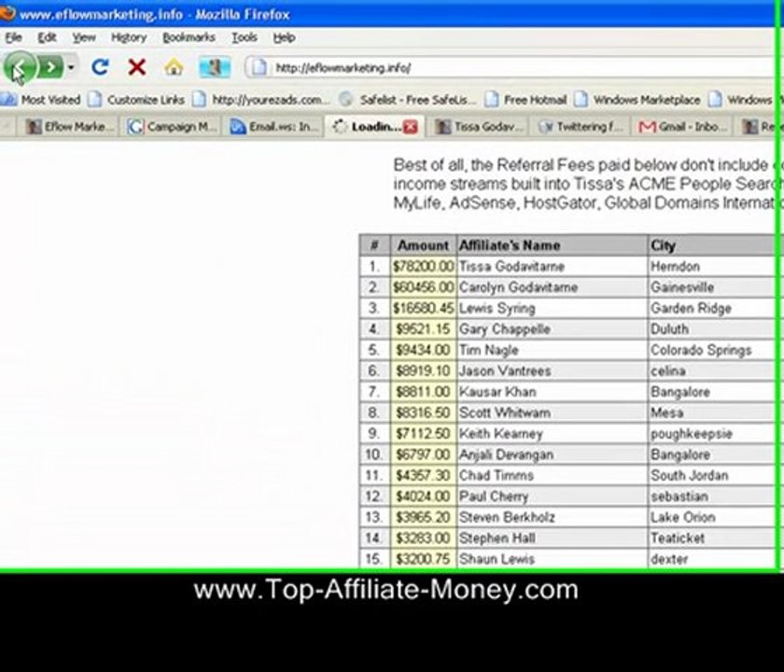This screenshot has height=672, width=784.
Task: Click the city Teaticket
Action: (678, 539)
